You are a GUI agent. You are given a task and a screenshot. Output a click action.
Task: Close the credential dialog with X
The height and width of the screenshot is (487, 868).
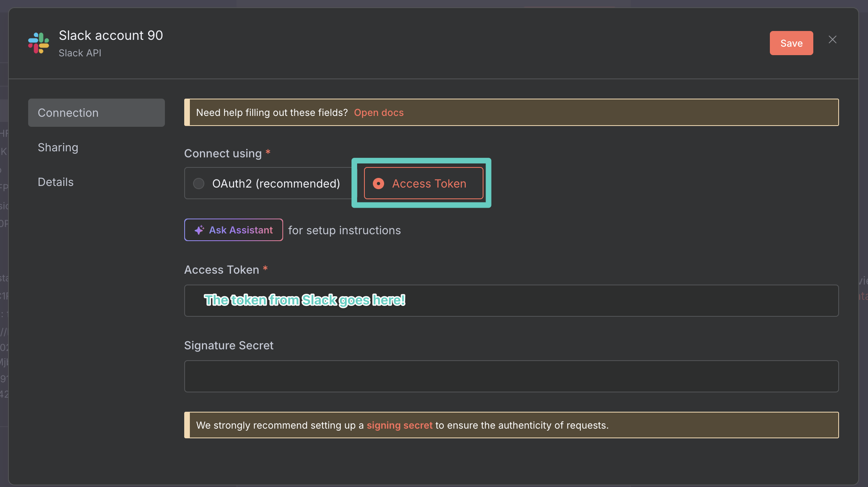832,39
